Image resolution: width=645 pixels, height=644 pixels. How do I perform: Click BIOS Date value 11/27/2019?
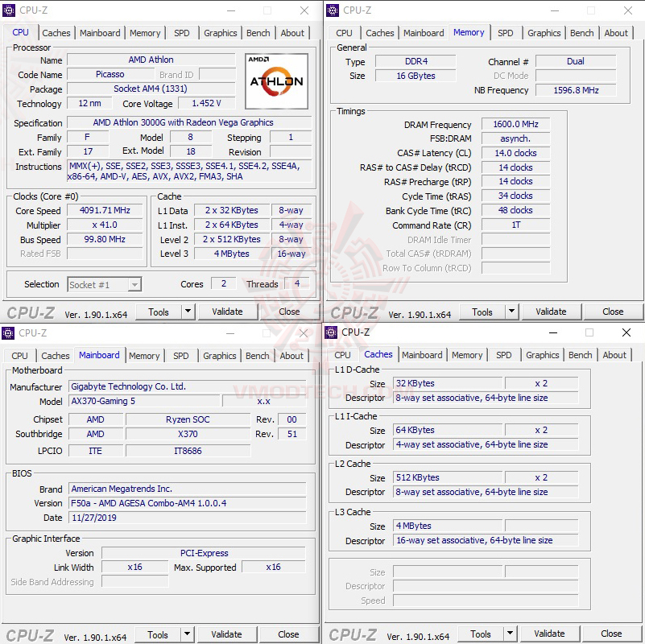[188, 518]
